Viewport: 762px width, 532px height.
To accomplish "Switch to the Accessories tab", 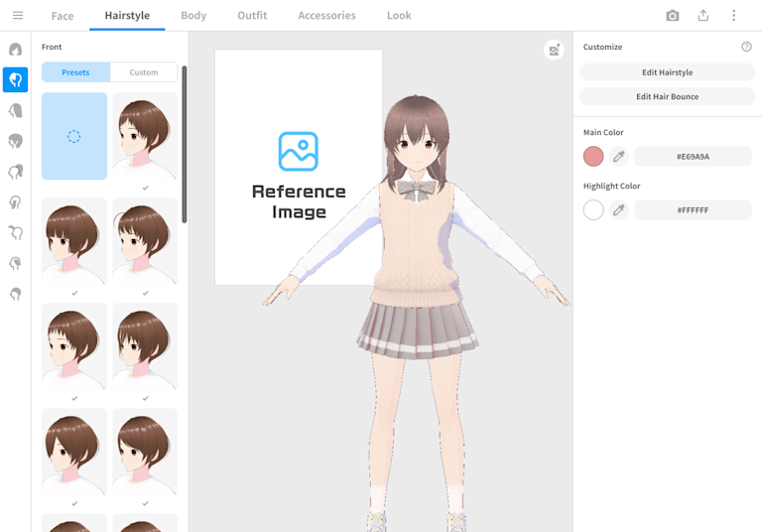I will coord(326,16).
